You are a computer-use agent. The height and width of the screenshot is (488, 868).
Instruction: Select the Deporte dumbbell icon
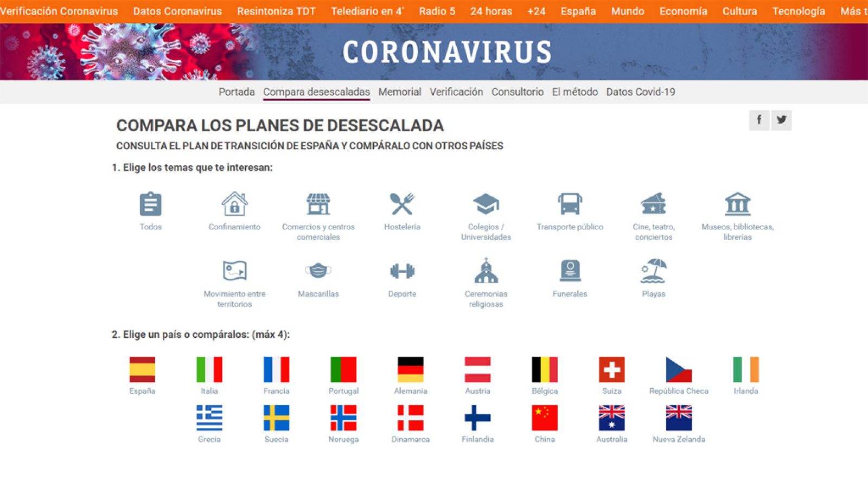pos(402,271)
